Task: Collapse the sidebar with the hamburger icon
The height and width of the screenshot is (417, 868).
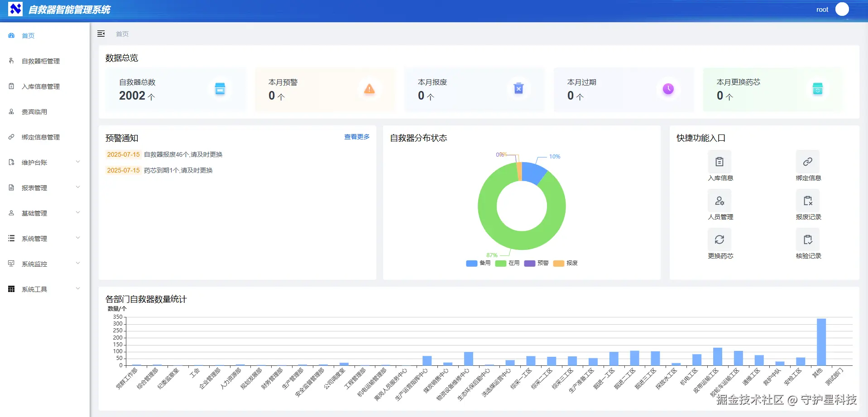Action: pyautogui.click(x=101, y=34)
